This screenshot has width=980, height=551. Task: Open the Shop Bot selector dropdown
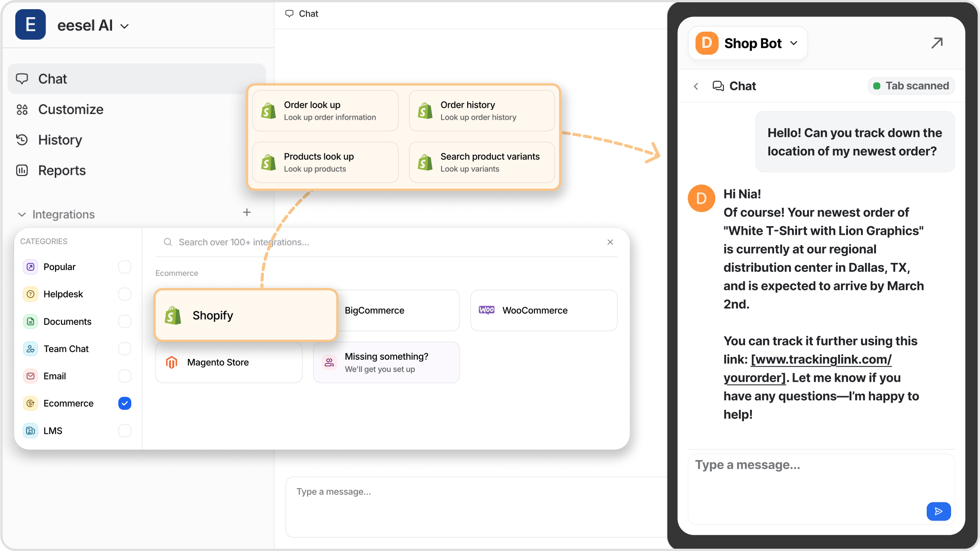[748, 43]
